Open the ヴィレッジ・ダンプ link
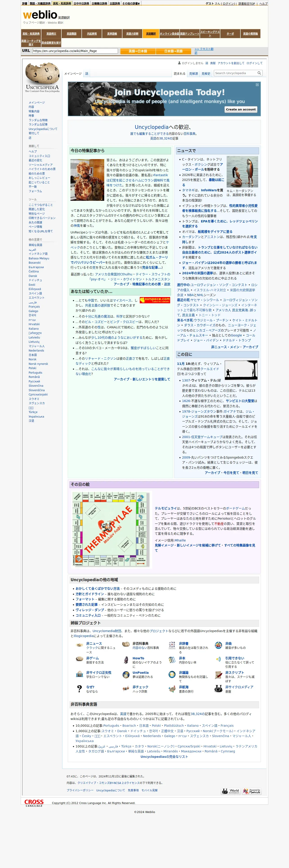289x868 pixels. tap(90, 610)
